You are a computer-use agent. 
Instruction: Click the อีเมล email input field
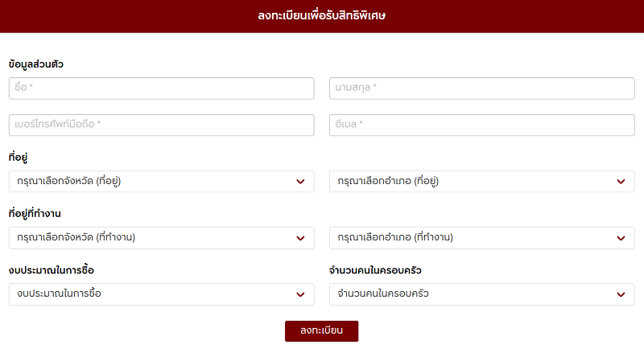click(x=481, y=125)
